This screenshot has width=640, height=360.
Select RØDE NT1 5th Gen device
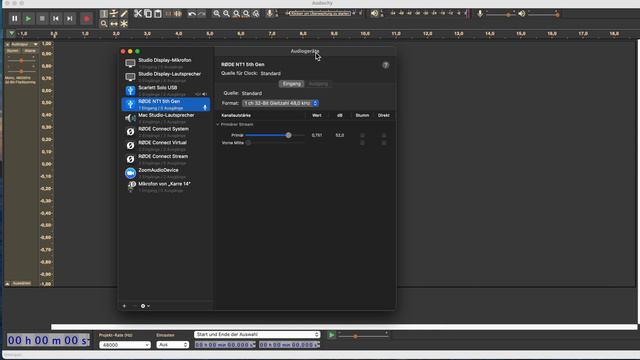coord(166,104)
